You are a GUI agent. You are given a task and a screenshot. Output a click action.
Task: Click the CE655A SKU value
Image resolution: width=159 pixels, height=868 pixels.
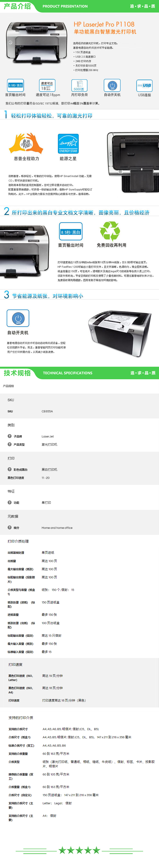tap(47, 411)
